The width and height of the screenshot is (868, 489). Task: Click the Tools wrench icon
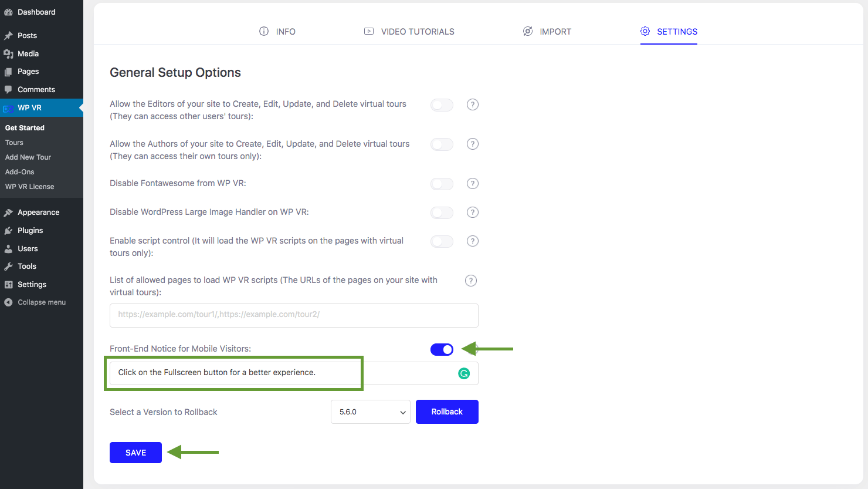[x=8, y=267]
